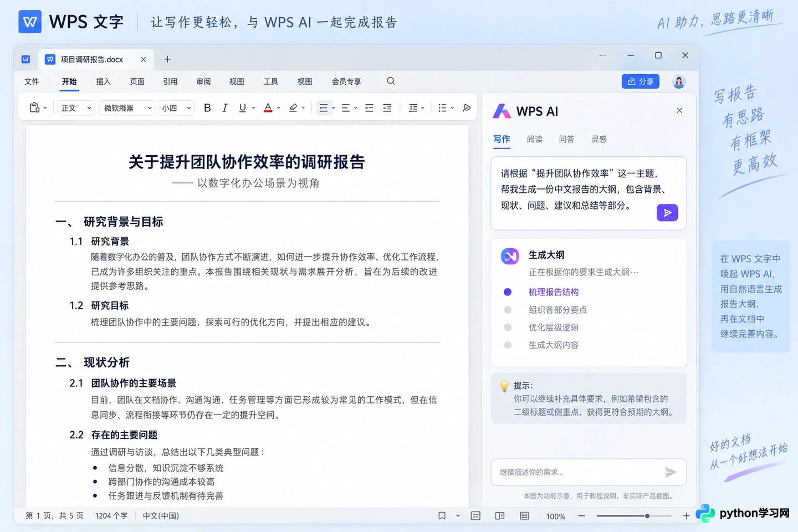Viewport: 798px width, 532px height.
Task: Click the arrow icon at toolbar end
Action: click(467, 108)
